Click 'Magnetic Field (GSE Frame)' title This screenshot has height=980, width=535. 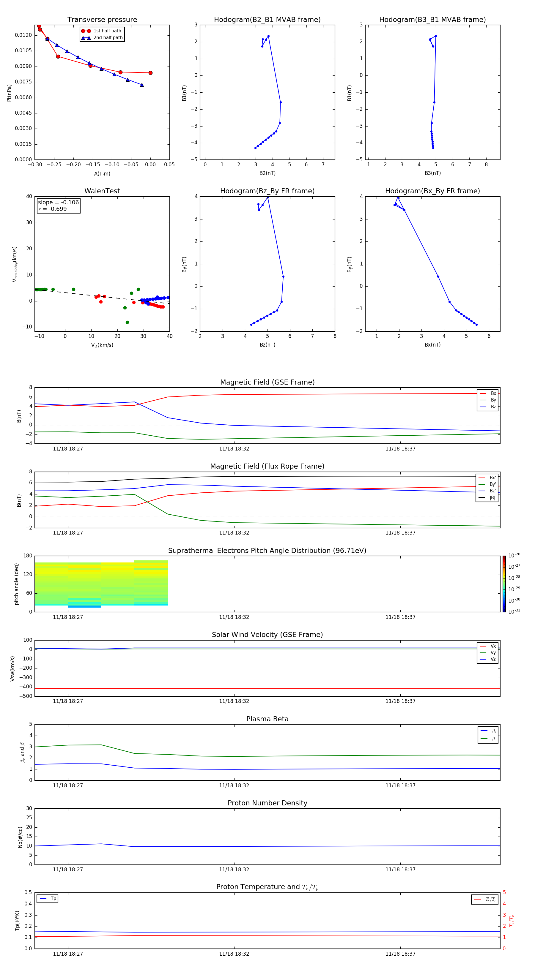click(267, 382)
